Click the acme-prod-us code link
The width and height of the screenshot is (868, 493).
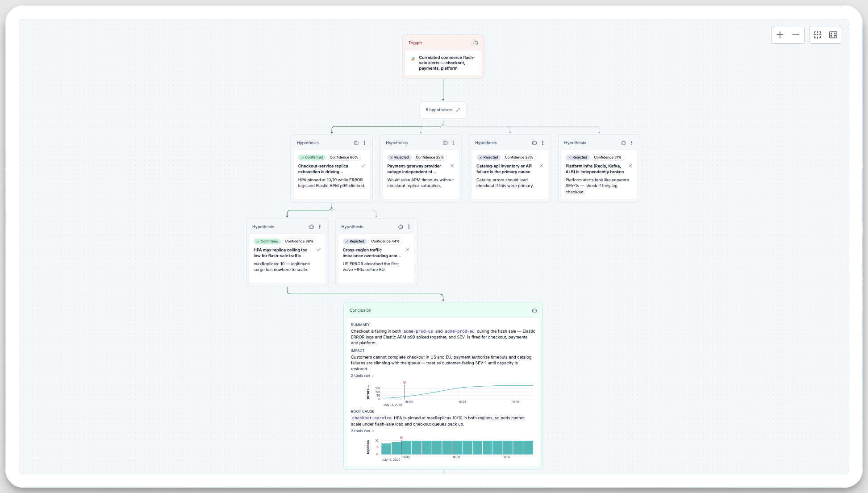pyautogui.click(x=418, y=331)
